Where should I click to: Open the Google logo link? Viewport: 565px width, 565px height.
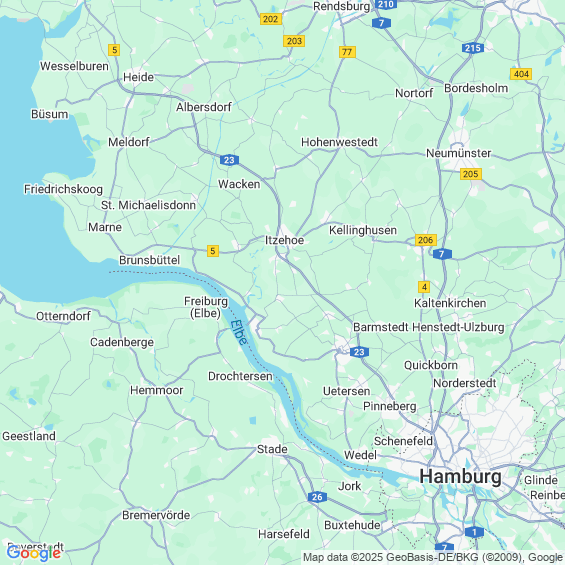point(34,553)
